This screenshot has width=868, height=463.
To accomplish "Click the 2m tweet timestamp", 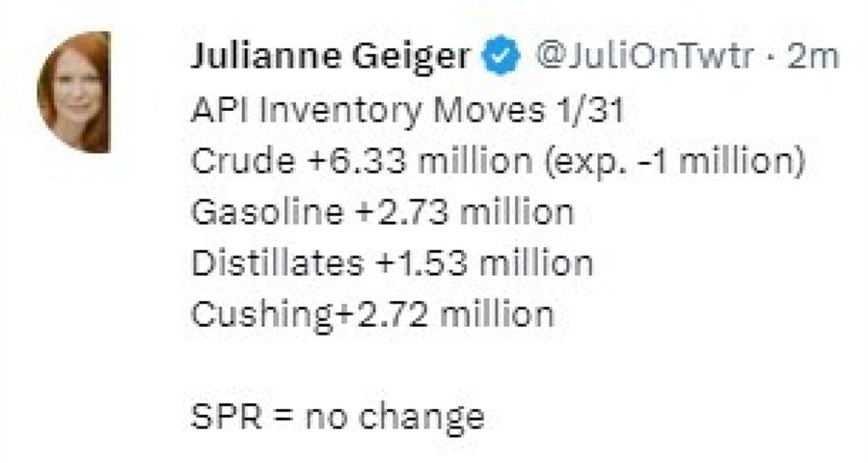I will (814, 59).
